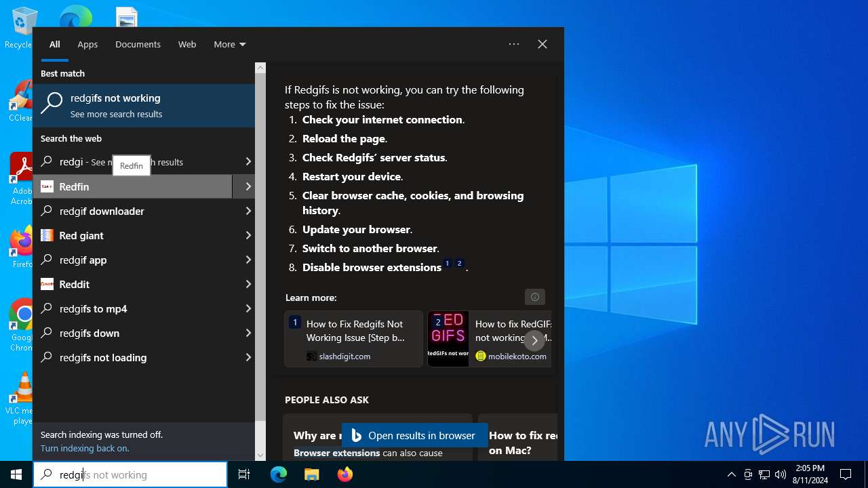Open the Redfin suggestion icon
868x488 pixels.
pyautogui.click(x=47, y=186)
